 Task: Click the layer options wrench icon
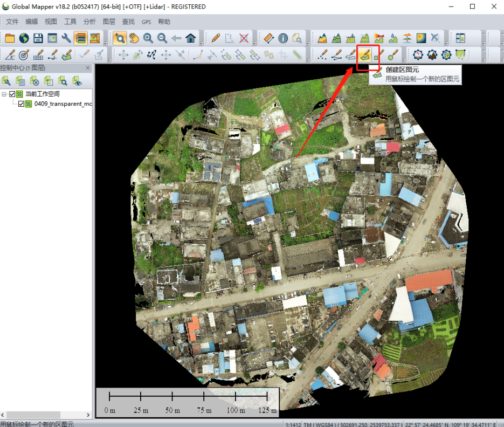[x=6, y=81]
